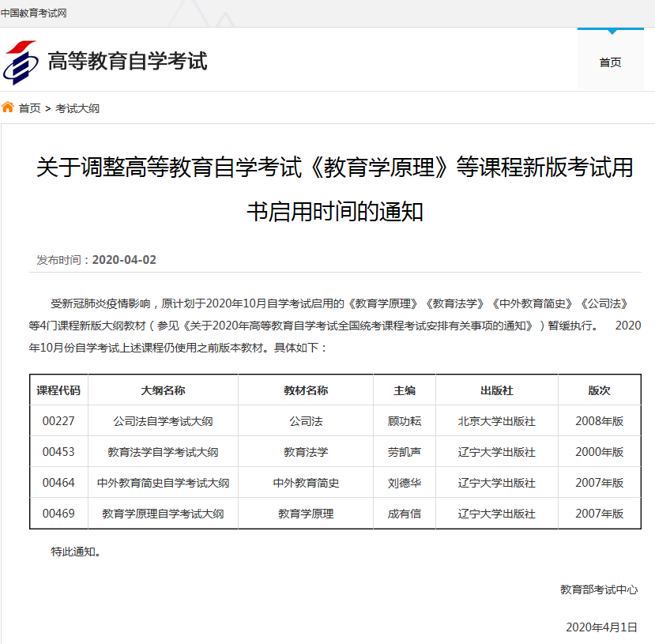This screenshot has width=655, height=644.
Task: Click the 出版社 column header
Action: [x=497, y=390]
